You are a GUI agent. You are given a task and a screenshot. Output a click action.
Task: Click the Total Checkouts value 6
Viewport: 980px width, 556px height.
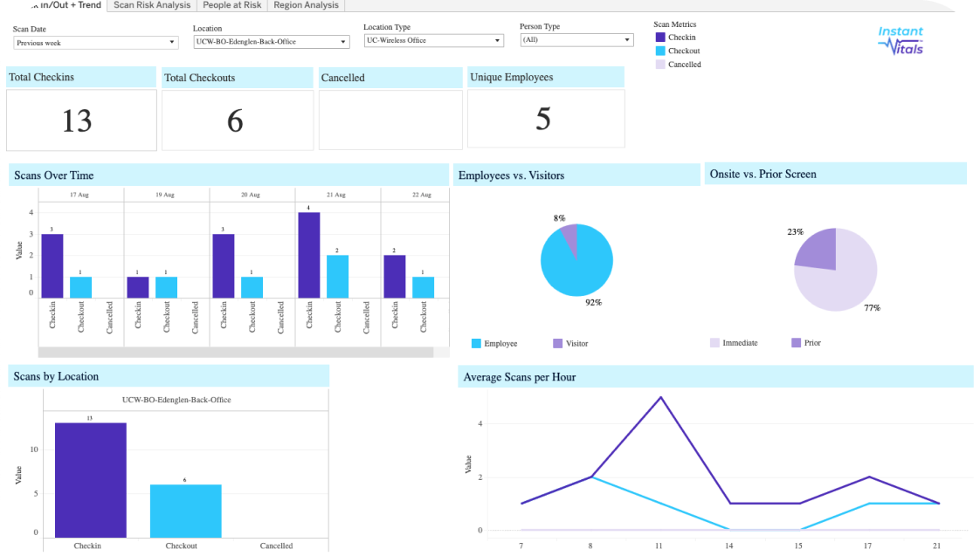click(x=235, y=120)
